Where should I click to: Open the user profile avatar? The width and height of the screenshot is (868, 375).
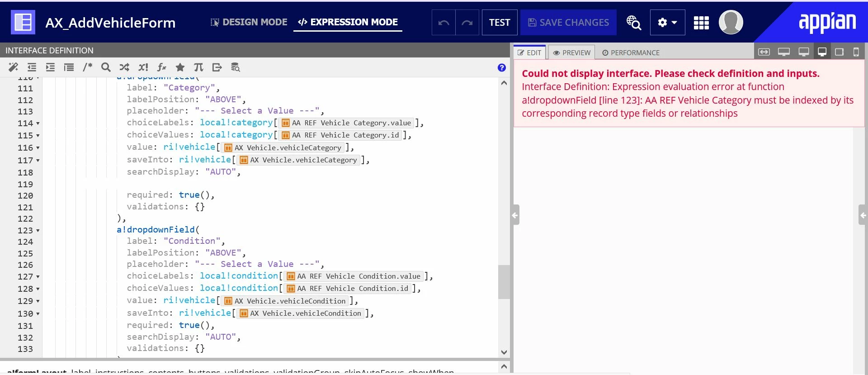(x=731, y=22)
